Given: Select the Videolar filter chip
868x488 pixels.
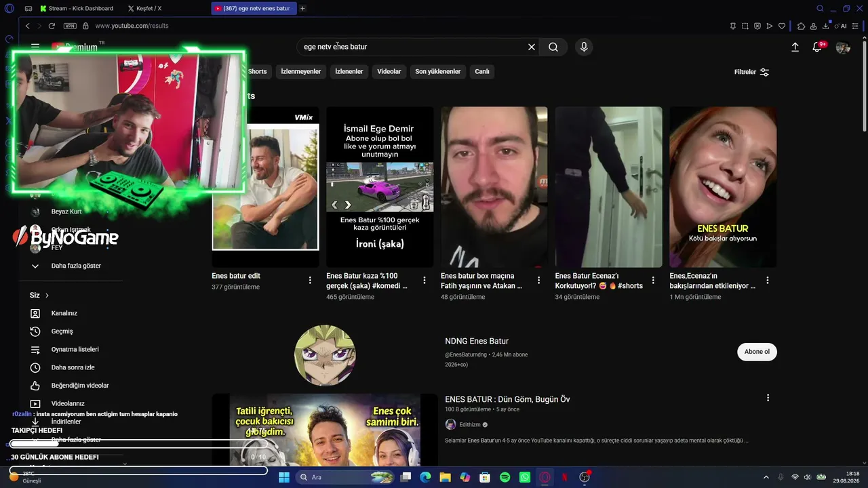Looking at the screenshot, I should [x=389, y=71].
